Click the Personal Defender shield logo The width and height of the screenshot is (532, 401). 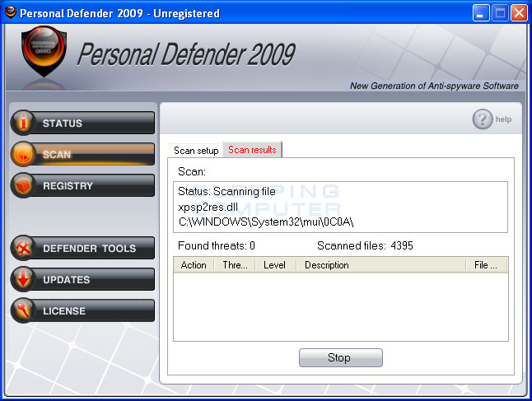[44, 51]
